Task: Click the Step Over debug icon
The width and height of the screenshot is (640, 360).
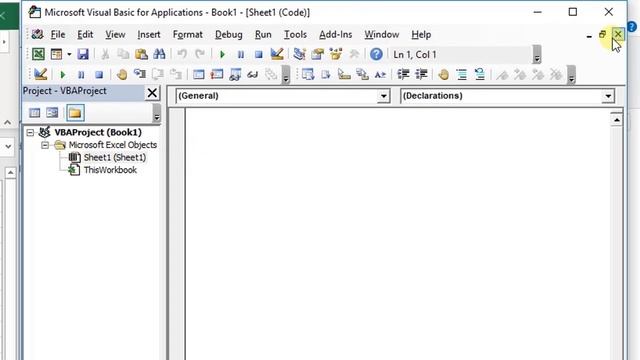Action: coord(158,74)
